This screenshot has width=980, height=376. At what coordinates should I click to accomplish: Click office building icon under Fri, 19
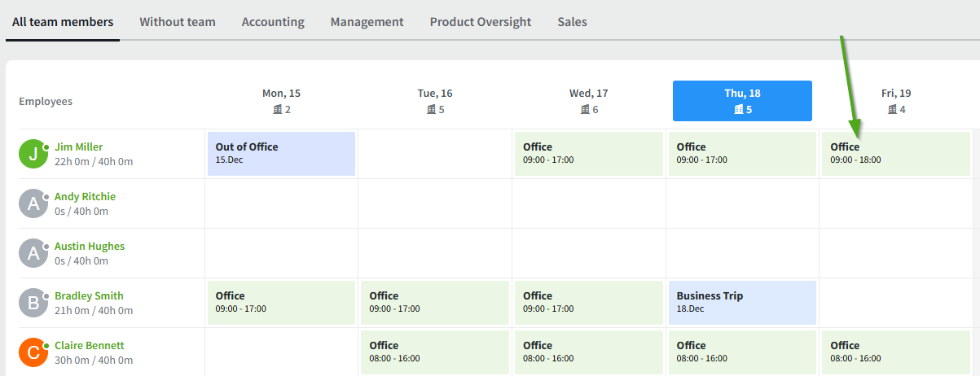point(892,109)
